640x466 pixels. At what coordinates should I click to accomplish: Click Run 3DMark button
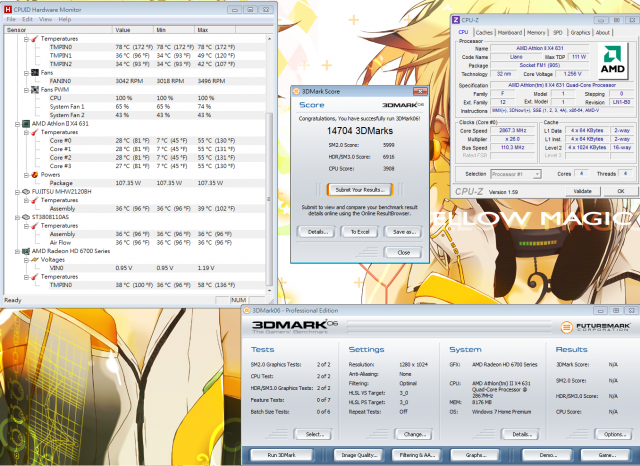point(281,455)
